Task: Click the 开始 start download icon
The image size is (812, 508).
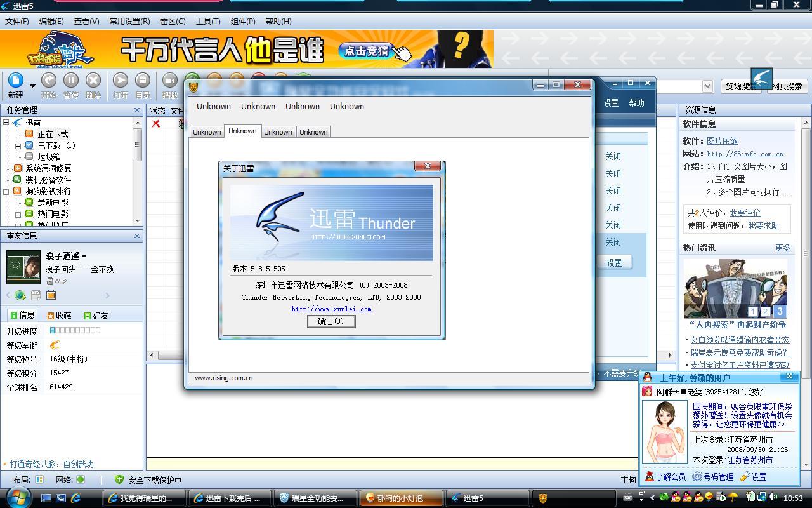Action: click(49, 81)
